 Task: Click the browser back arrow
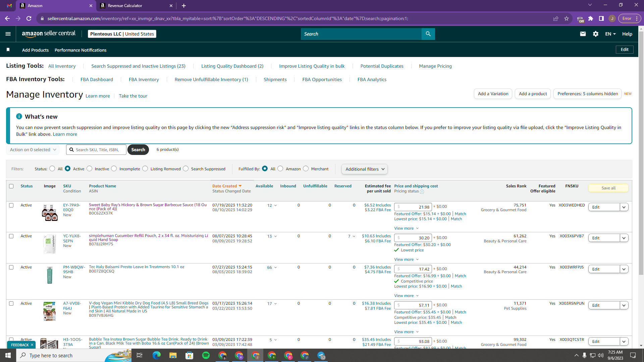click(7, 18)
